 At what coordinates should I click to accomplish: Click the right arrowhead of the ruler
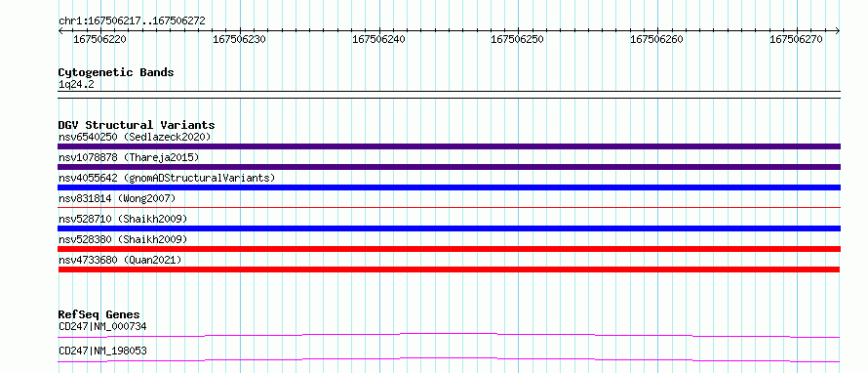pos(838,30)
